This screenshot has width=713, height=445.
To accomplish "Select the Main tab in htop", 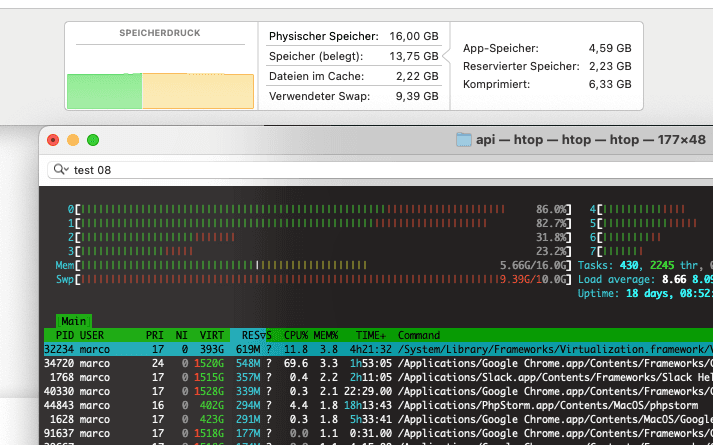I will (x=74, y=321).
